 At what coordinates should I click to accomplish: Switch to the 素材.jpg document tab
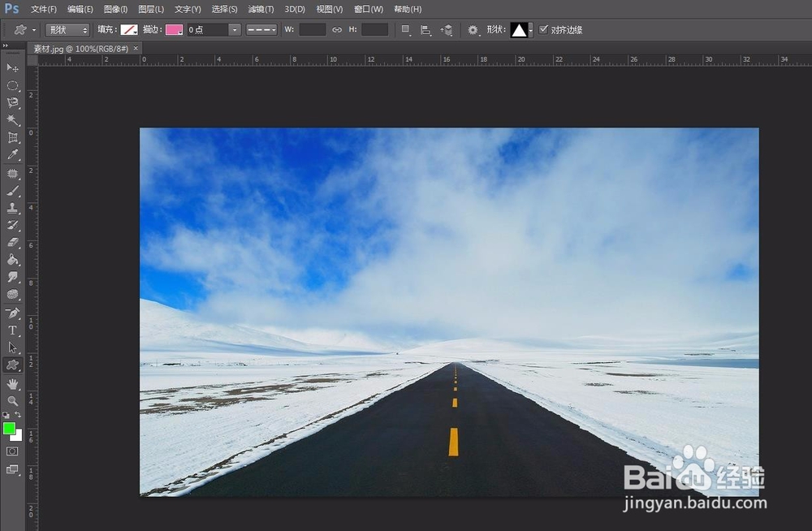coord(80,49)
